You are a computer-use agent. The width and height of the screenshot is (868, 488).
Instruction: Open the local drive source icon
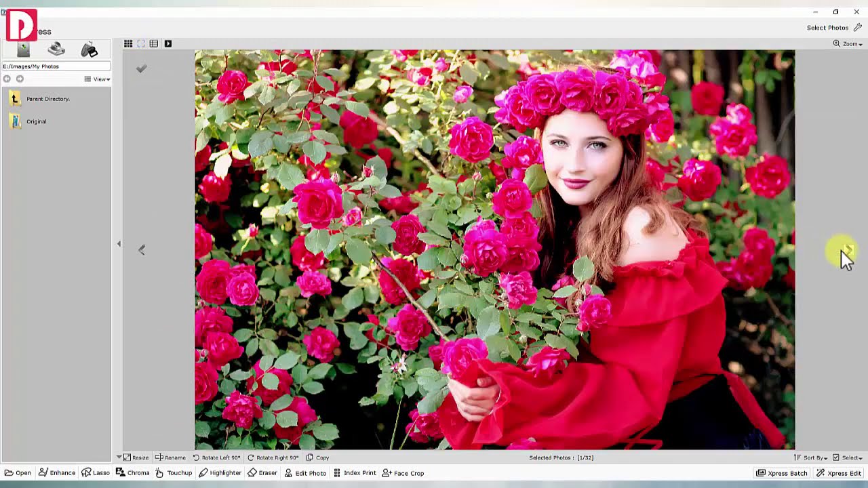(24, 49)
